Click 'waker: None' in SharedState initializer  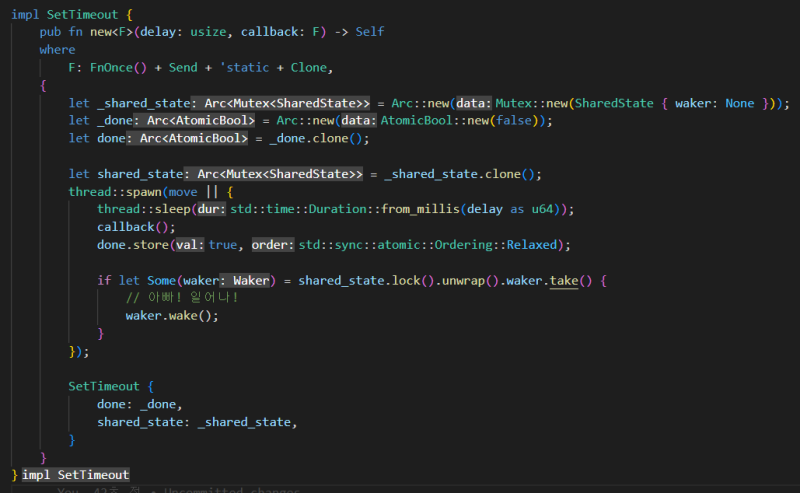(714, 103)
